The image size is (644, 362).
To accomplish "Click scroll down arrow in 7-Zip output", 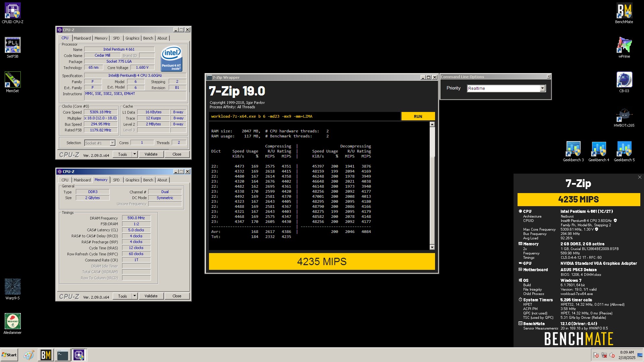I will (432, 247).
